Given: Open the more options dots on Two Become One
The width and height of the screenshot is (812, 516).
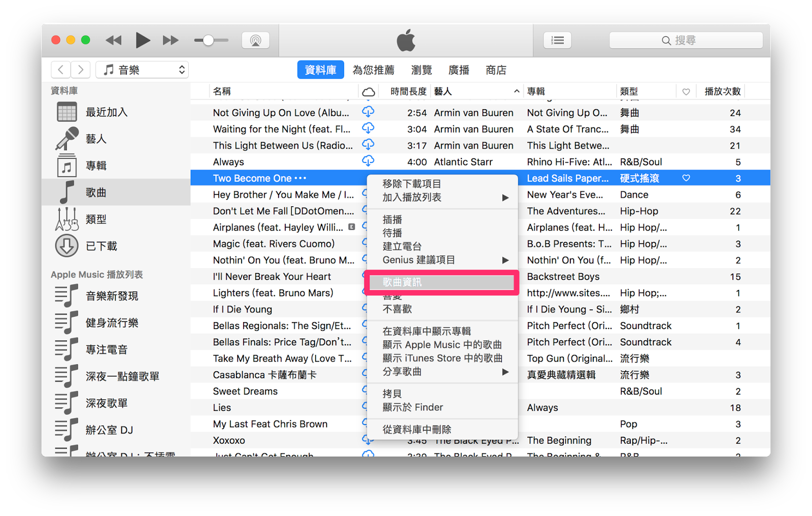Looking at the screenshot, I should (300, 178).
